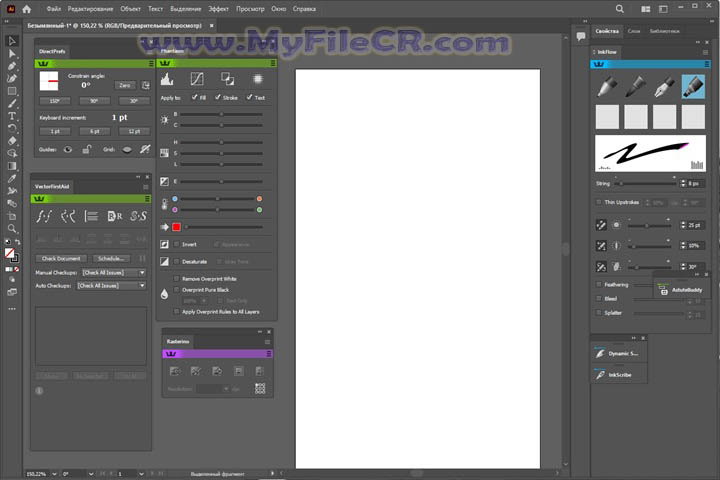720x480 pixels.
Task: Select the Rectangle tool
Action: [12, 91]
